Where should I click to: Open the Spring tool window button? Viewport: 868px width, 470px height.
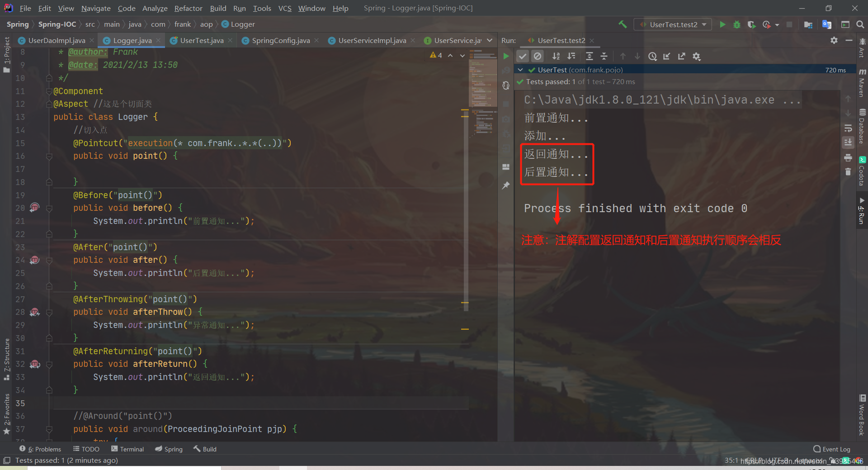pyautogui.click(x=169, y=449)
